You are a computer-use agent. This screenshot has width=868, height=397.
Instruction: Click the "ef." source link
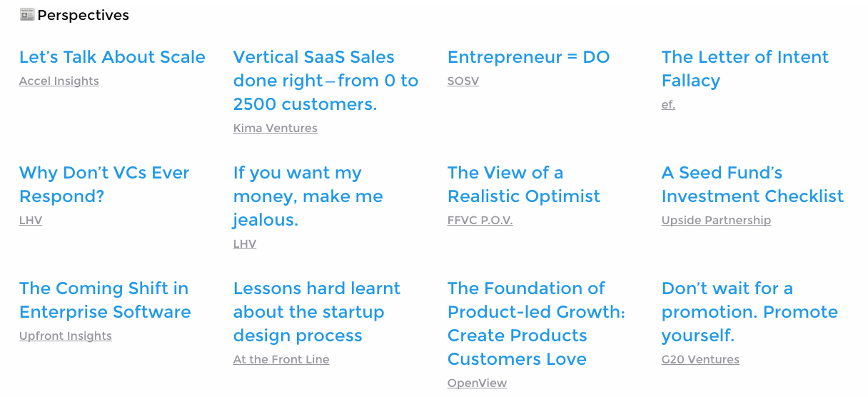(668, 105)
